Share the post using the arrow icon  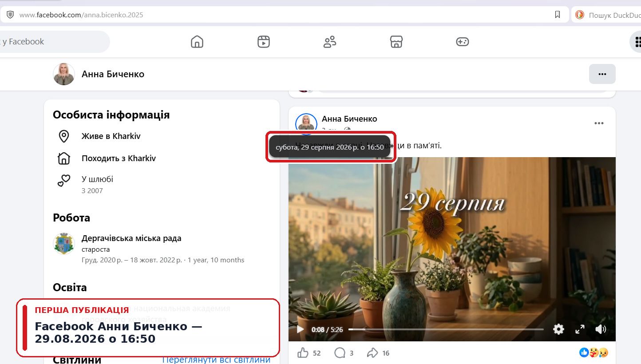point(372,353)
